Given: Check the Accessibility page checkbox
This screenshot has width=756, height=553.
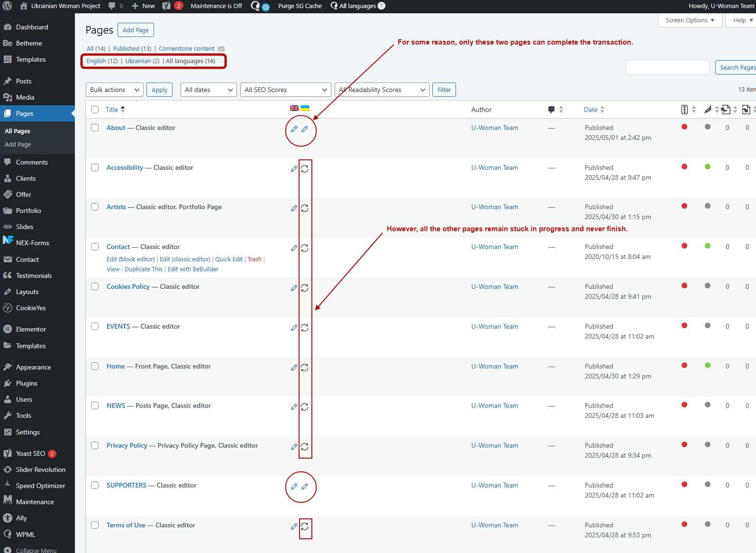Looking at the screenshot, I should [x=95, y=167].
